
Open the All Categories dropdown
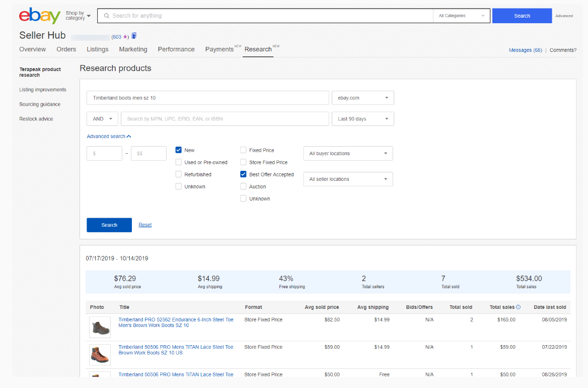[462, 16]
